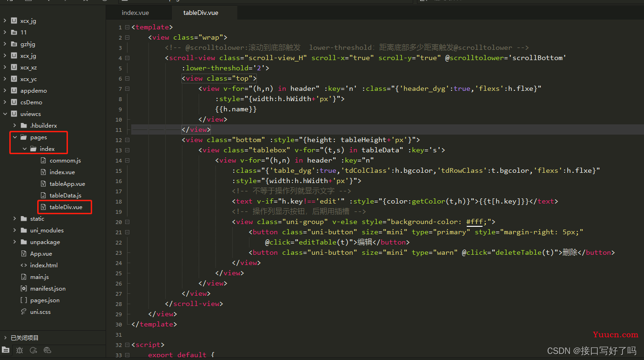Image resolution: width=644 pixels, height=360 pixels.
Task: Click the folder icon of uni_modules
Action: (x=24, y=231)
